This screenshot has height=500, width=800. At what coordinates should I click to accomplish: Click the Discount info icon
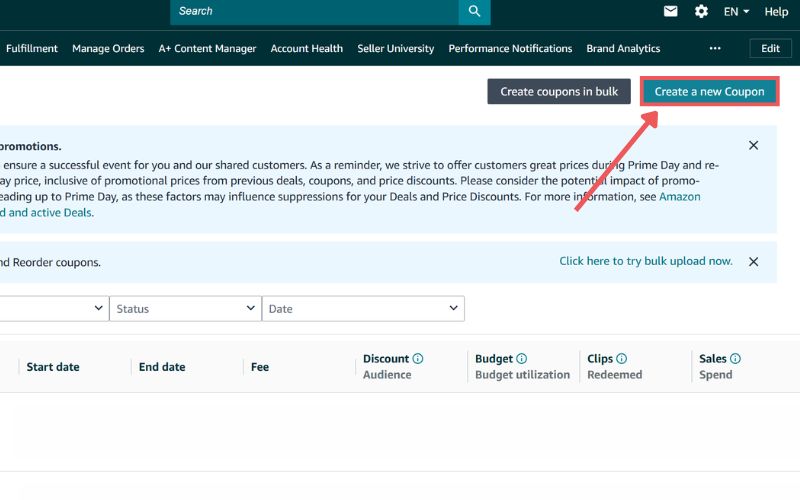tap(418, 359)
